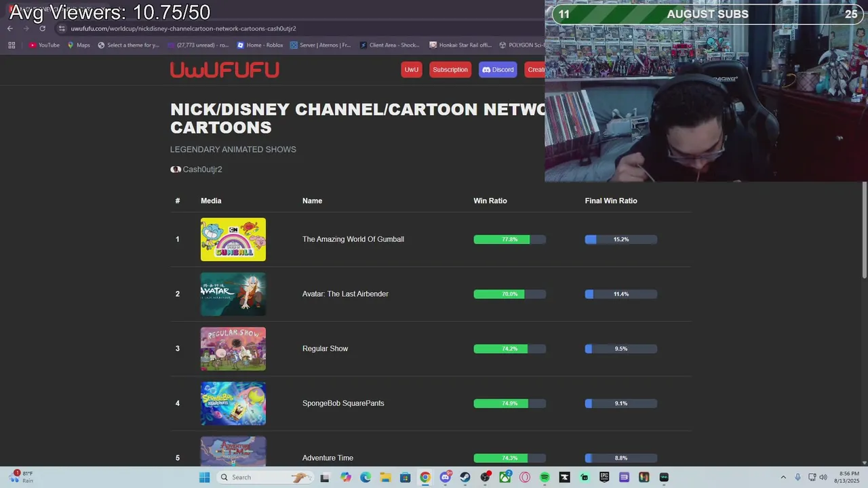
Task: Click the Subscription button
Action: tap(450, 70)
